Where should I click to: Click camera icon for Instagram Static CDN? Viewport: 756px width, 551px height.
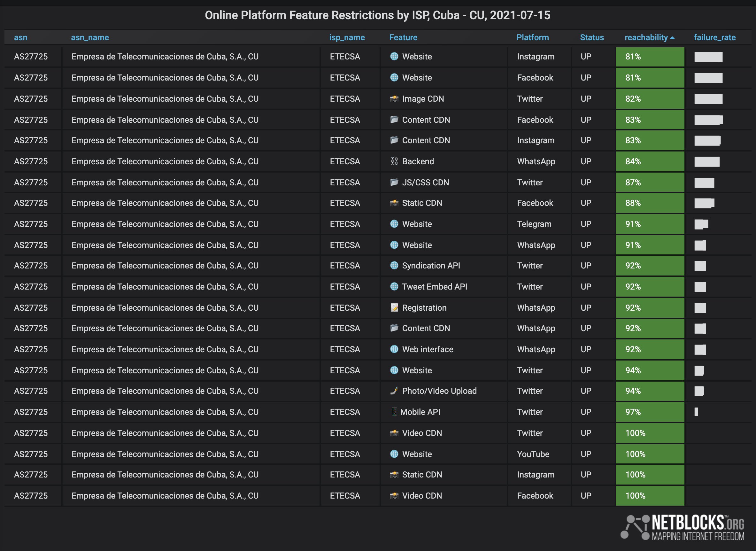coord(394,475)
